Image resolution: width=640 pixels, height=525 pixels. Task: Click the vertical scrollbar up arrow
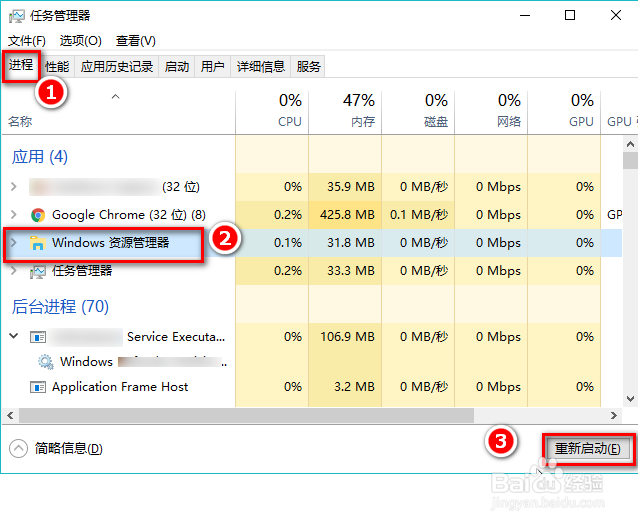click(x=631, y=144)
